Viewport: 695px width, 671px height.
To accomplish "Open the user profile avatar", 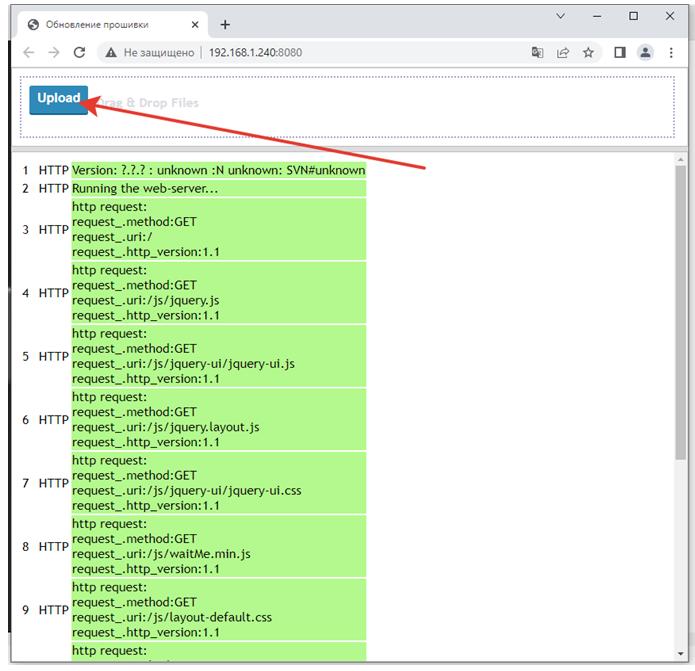I will pos(646,52).
